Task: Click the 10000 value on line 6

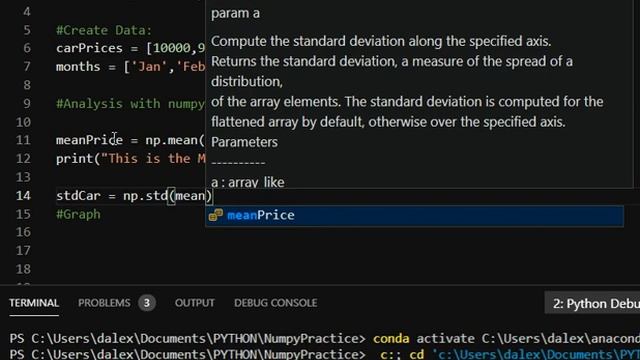Action: [x=171, y=48]
